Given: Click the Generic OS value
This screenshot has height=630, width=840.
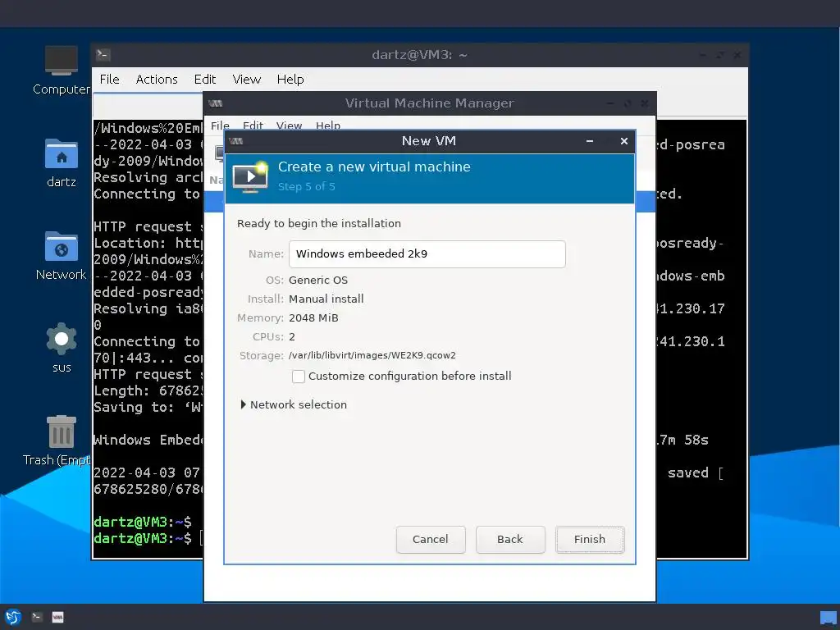Looking at the screenshot, I should 318,281.
